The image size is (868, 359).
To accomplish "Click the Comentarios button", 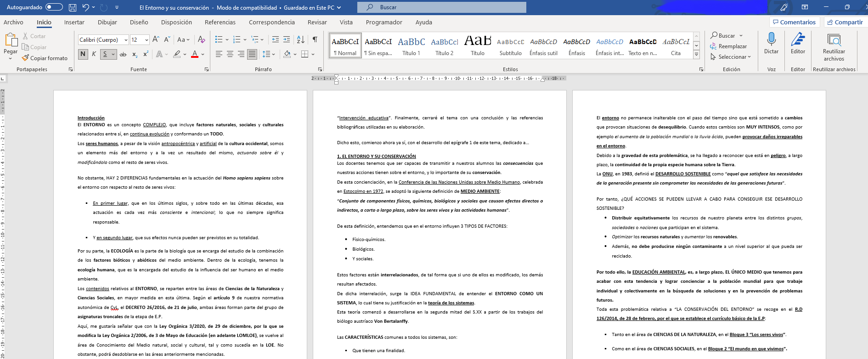I will (794, 22).
